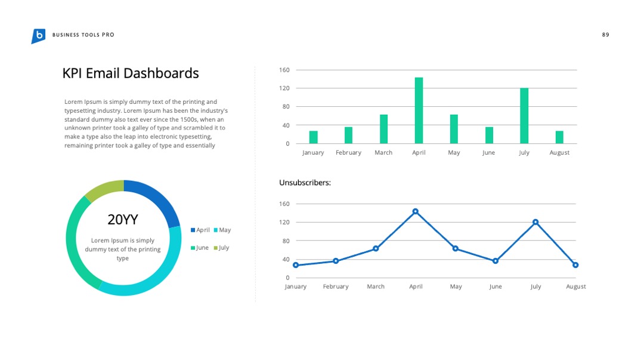644x363 pixels.
Task: Click the May legend label
Action: pyautogui.click(x=225, y=230)
